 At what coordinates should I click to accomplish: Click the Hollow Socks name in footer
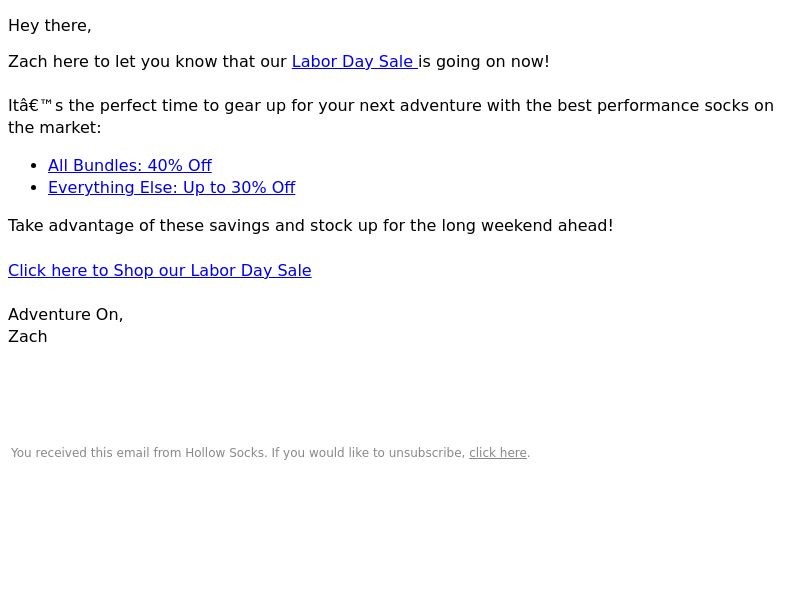[x=224, y=453]
